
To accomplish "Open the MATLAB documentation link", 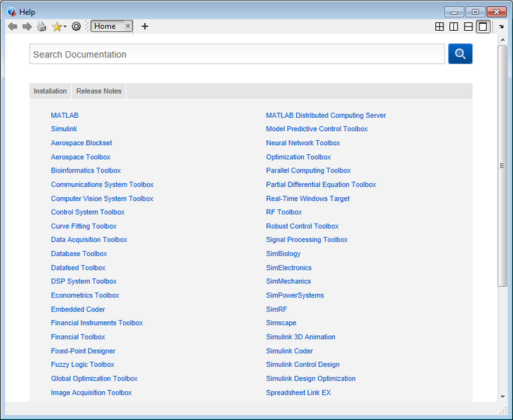I will [x=65, y=116].
